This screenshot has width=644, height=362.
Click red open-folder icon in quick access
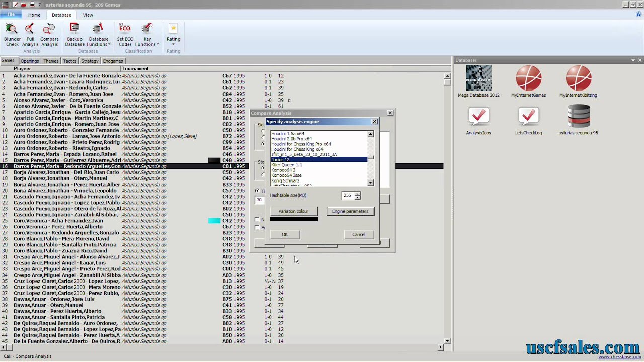(23, 5)
